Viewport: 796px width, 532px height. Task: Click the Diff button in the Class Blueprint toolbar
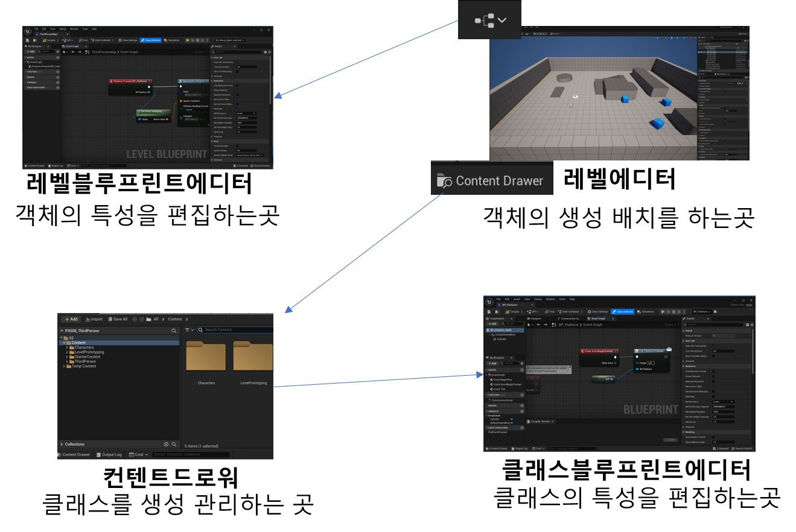pyautogui.click(x=533, y=312)
